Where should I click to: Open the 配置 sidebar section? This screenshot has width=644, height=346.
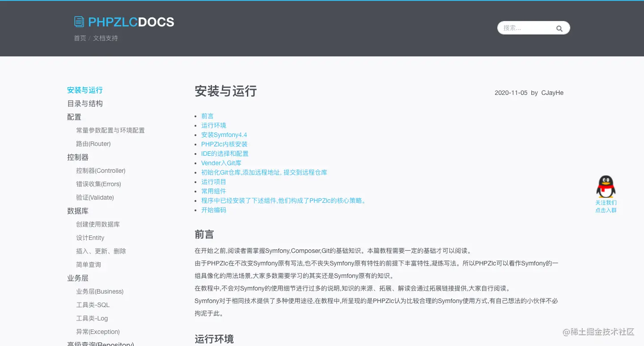74,117
